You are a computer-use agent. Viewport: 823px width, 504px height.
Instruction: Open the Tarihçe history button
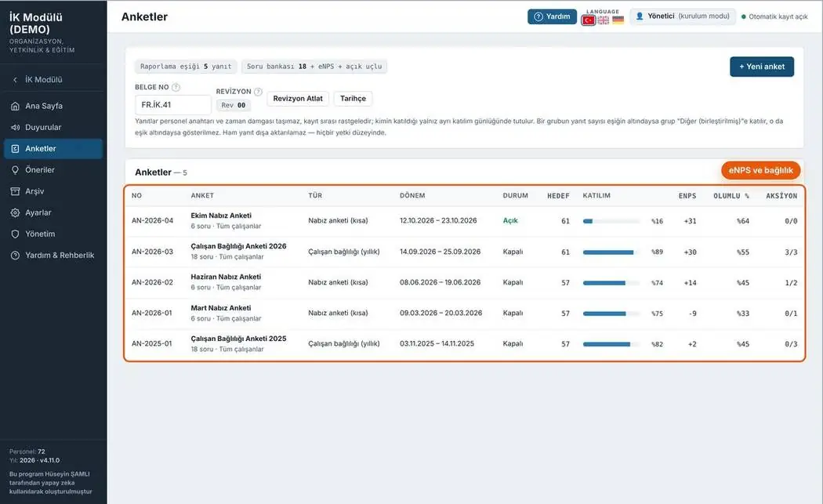(353, 99)
